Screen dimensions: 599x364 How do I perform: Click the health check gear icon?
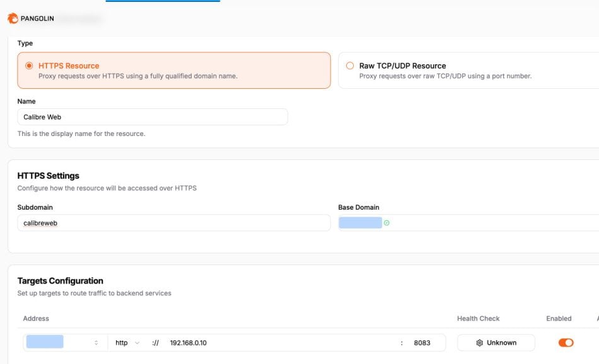click(479, 342)
